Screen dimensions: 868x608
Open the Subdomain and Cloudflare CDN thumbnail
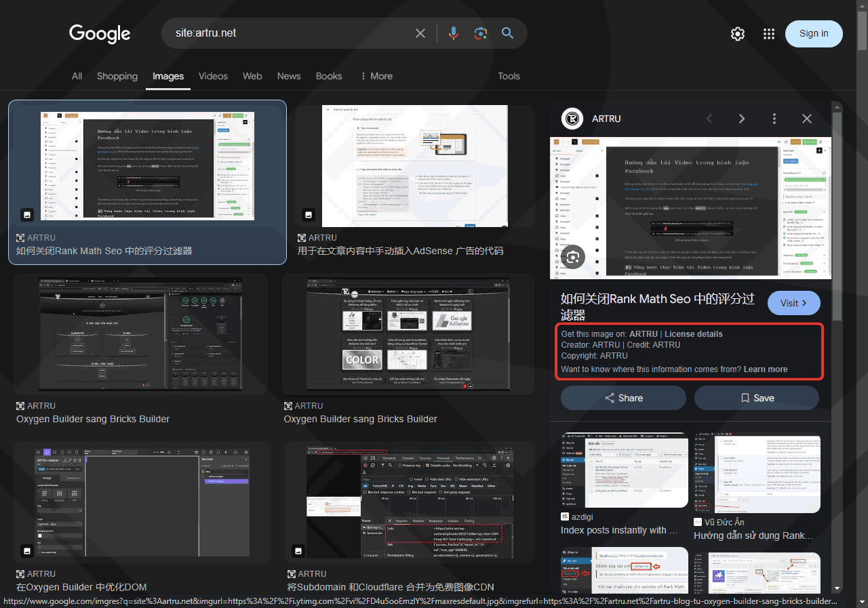pos(410,502)
